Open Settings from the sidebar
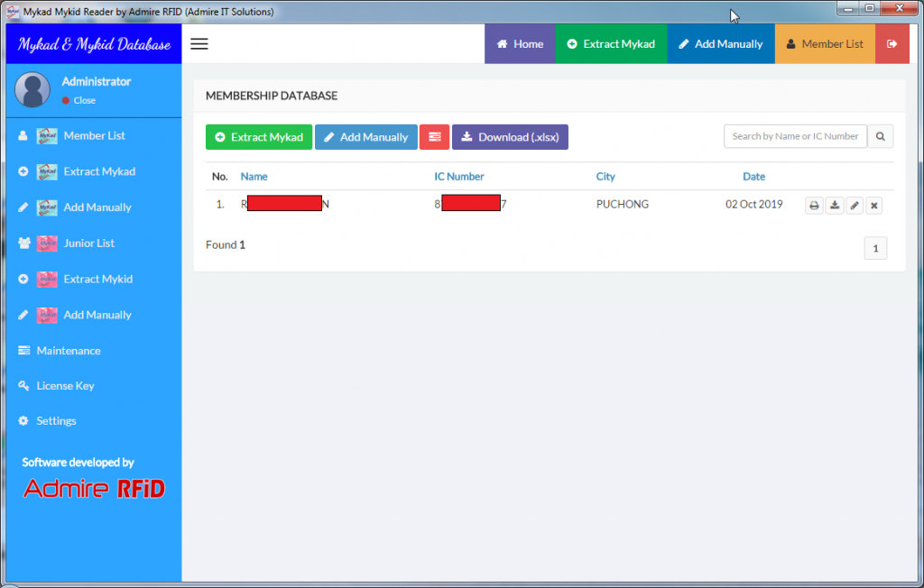The width and height of the screenshot is (924, 588). point(56,421)
